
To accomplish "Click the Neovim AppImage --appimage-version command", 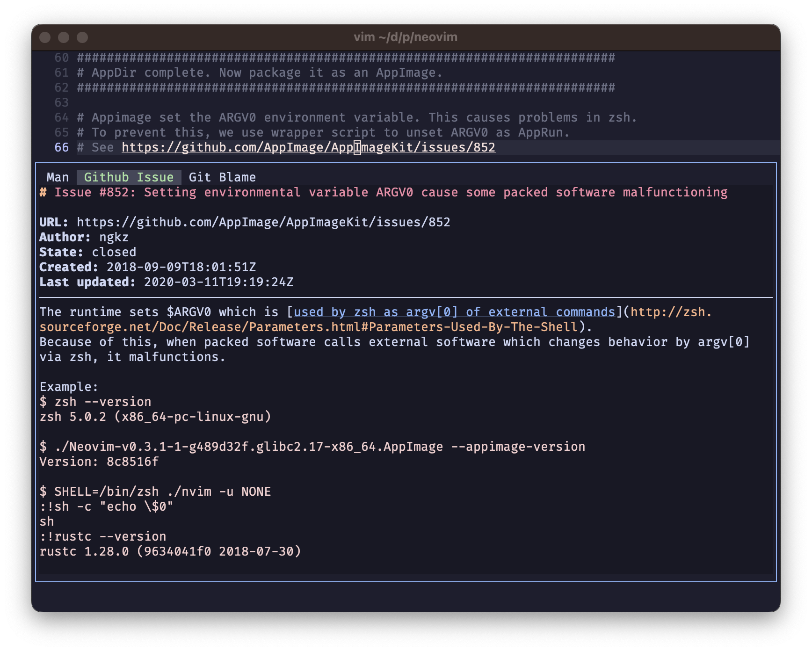I will 312,447.
